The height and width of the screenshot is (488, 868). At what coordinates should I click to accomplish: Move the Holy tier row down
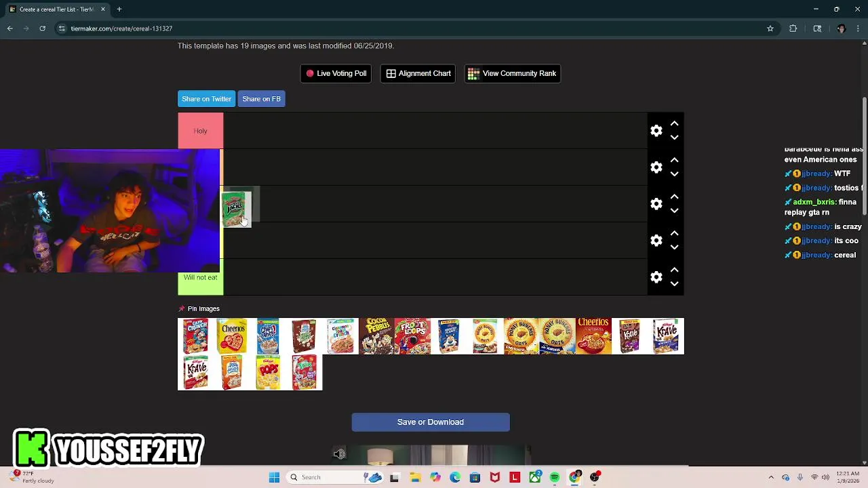coord(674,138)
